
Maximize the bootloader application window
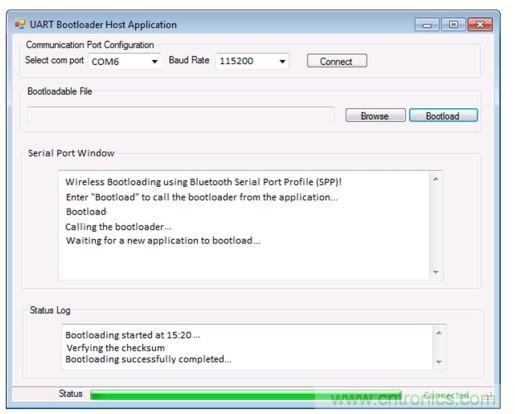coord(453,25)
